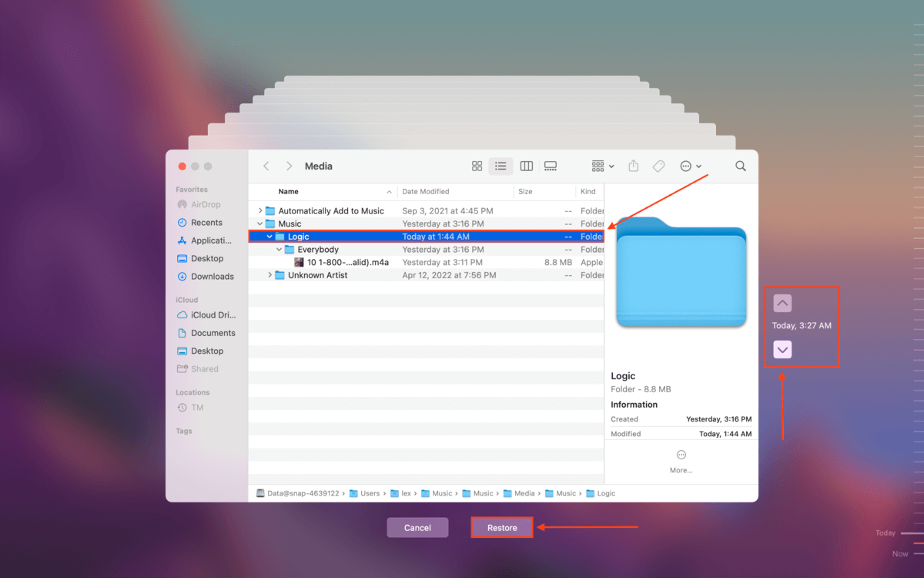Screen dimensions: 924x578
Task: Click Media in the path bar
Action: point(519,493)
